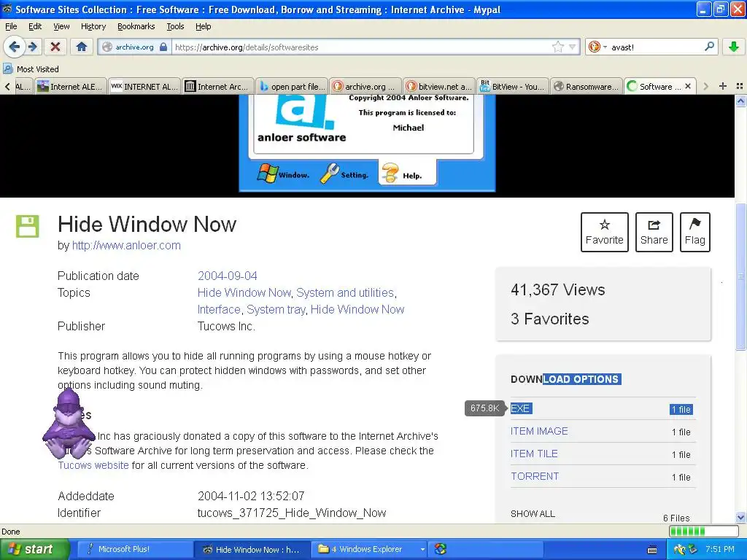Switch to bitview.net tab
The width and height of the screenshot is (747, 560).
click(438, 86)
